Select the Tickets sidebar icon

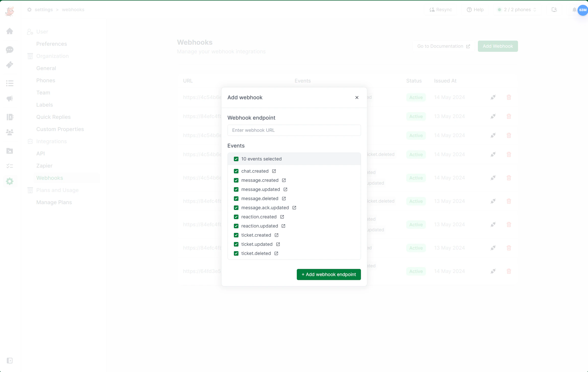(x=10, y=65)
